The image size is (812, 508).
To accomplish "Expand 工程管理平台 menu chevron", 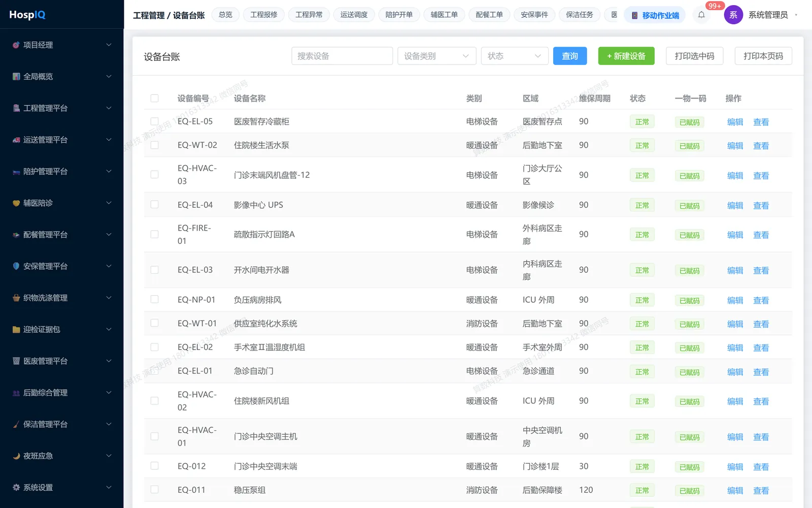I will [x=109, y=108].
